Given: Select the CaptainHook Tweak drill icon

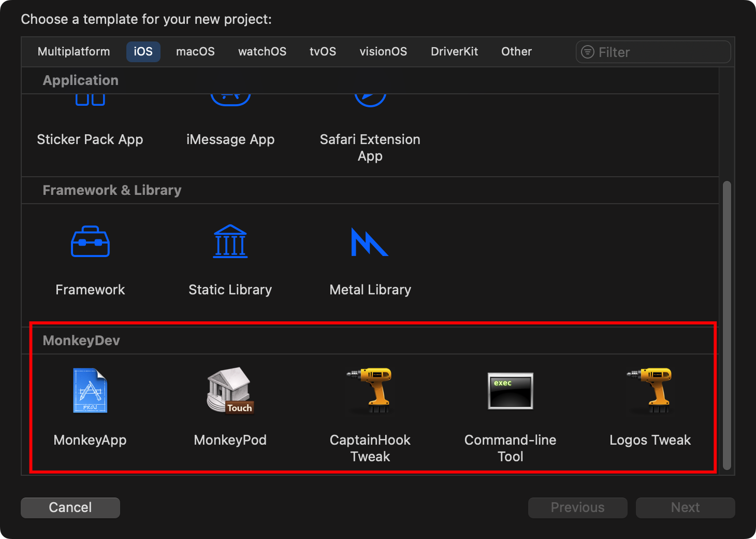Looking at the screenshot, I should pos(370,390).
